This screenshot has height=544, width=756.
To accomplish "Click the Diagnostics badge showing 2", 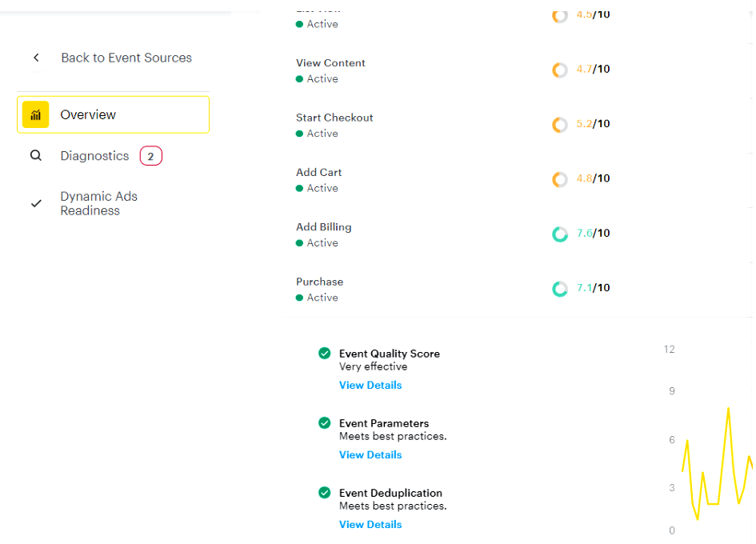I will [x=151, y=156].
